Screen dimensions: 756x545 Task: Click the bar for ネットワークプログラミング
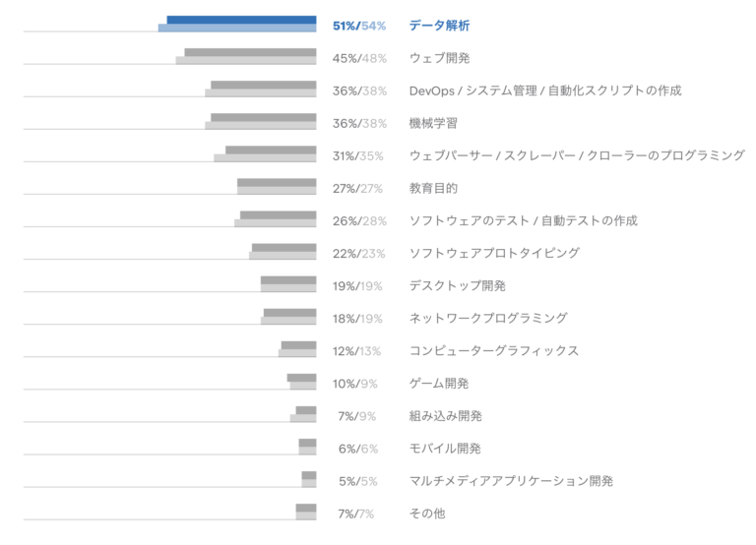pyautogui.click(x=289, y=317)
